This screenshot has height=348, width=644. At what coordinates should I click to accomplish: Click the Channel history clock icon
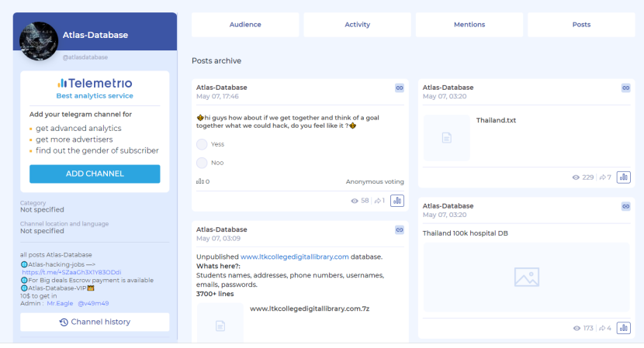pos(64,322)
